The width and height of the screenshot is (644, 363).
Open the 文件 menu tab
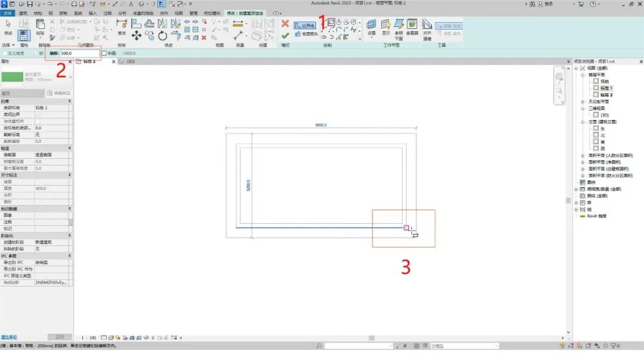coord(8,13)
